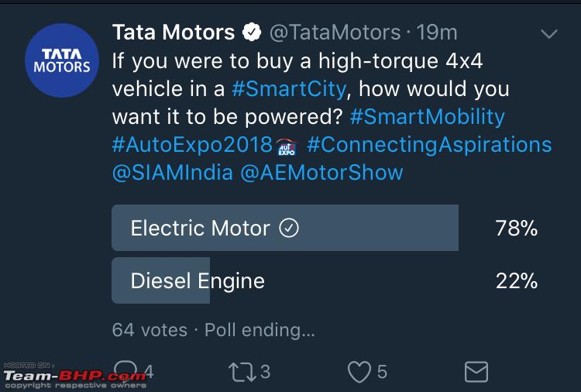The width and height of the screenshot is (581, 392).
Task: Expand the tweet options chevron
Action: pos(548,34)
